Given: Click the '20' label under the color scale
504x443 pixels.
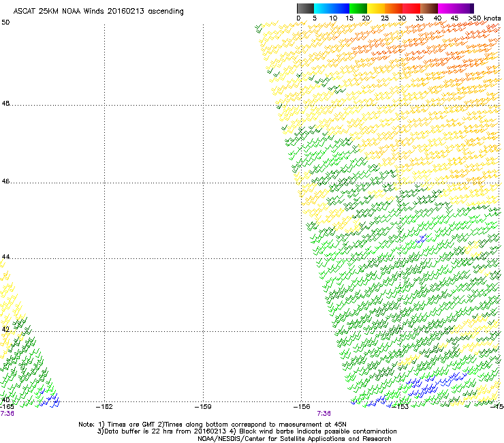Looking at the screenshot, I should point(366,18).
